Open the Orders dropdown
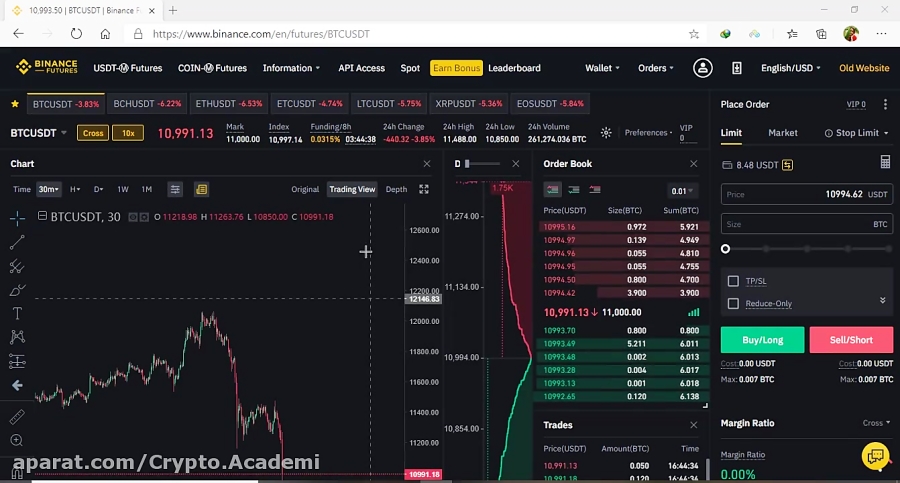This screenshot has width=900, height=483. [x=655, y=68]
